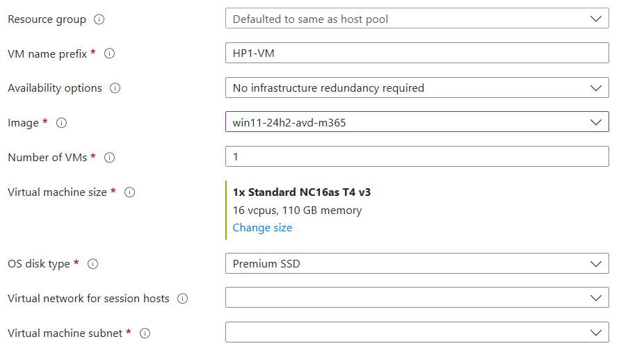Open Virtual network for session hosts dropdown
The width and height of the screenshot is (621, 364).
417,299
